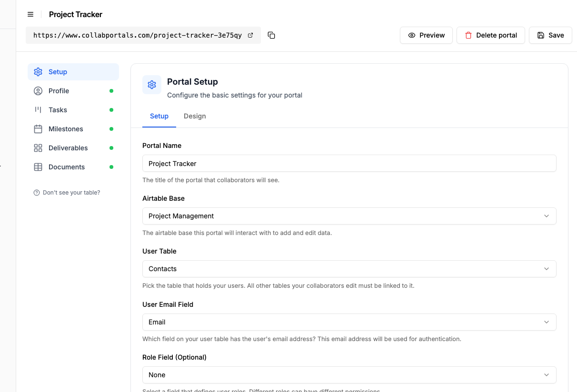Open the hamburger menu icon
The width and height of the screenshot is (577, 392).
[30, 14]
